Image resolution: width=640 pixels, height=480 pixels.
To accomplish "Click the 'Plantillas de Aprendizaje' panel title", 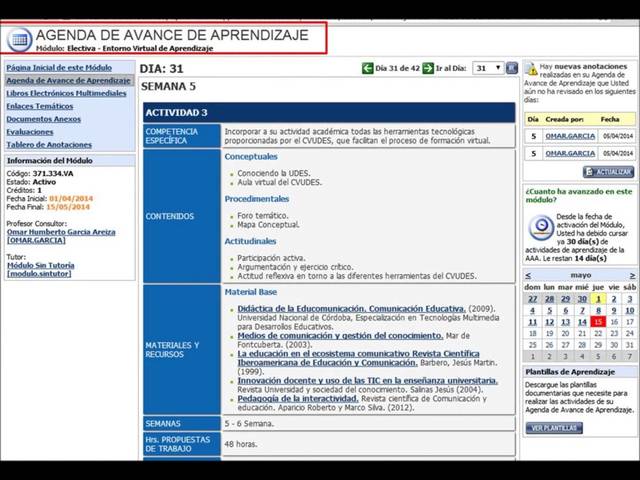I will pyautogui.click(x=570, y=372).
